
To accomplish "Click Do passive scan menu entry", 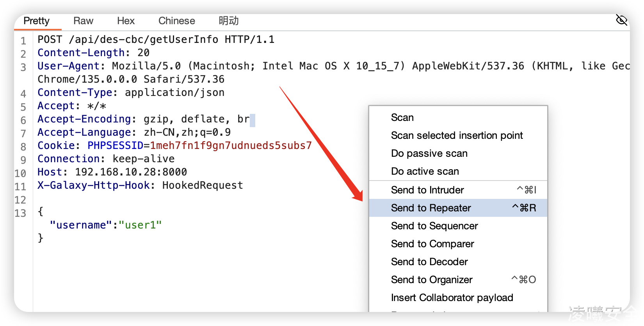I will tap(429, 154).
